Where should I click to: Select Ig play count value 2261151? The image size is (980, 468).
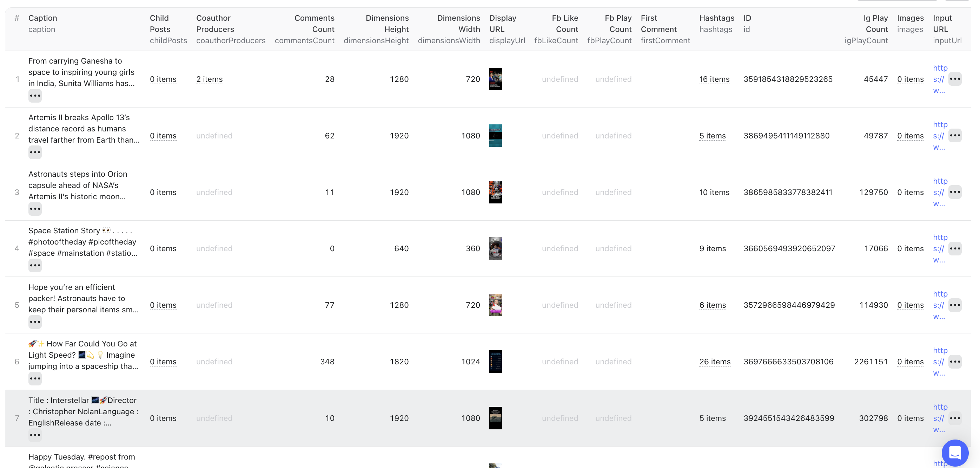click(871, 362)
